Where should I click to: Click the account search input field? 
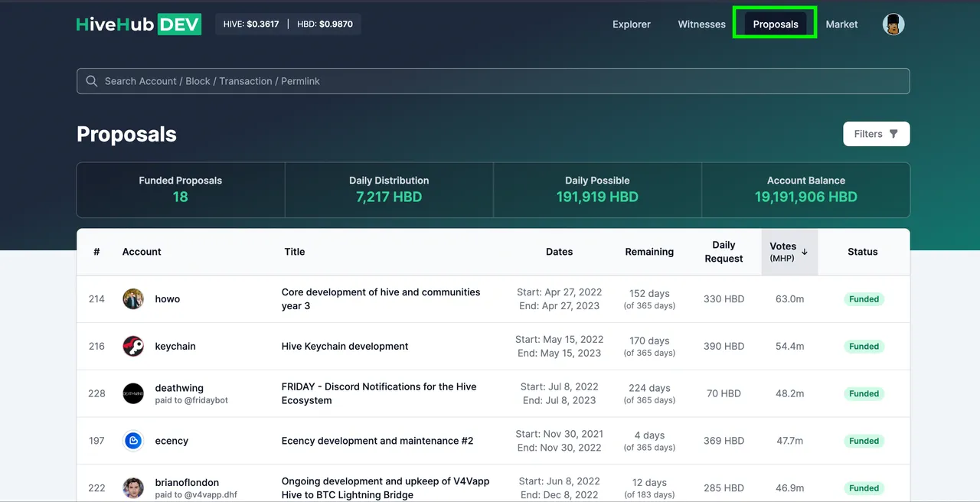(x=493, y=81)
